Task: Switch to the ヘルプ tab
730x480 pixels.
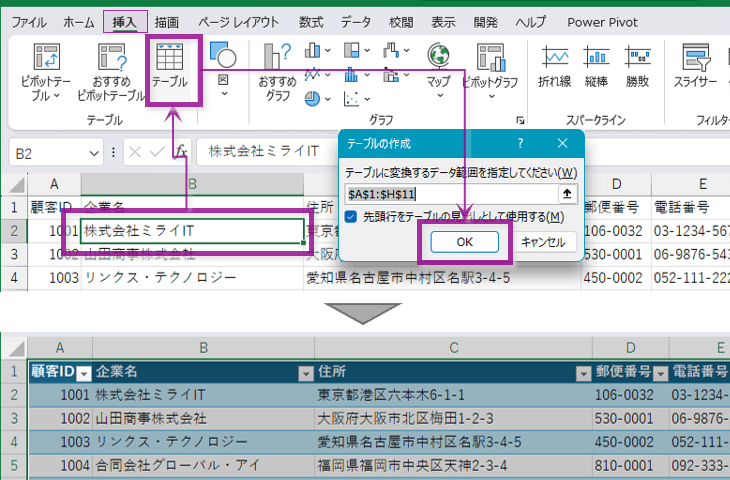Action: [531, 22]
